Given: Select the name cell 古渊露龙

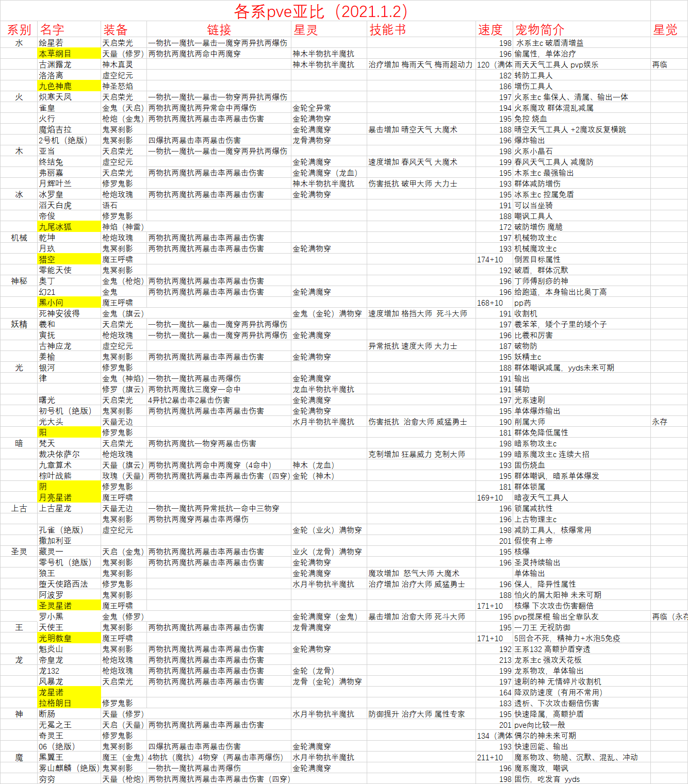Looking at the screenshot, I should coord(69,64).
